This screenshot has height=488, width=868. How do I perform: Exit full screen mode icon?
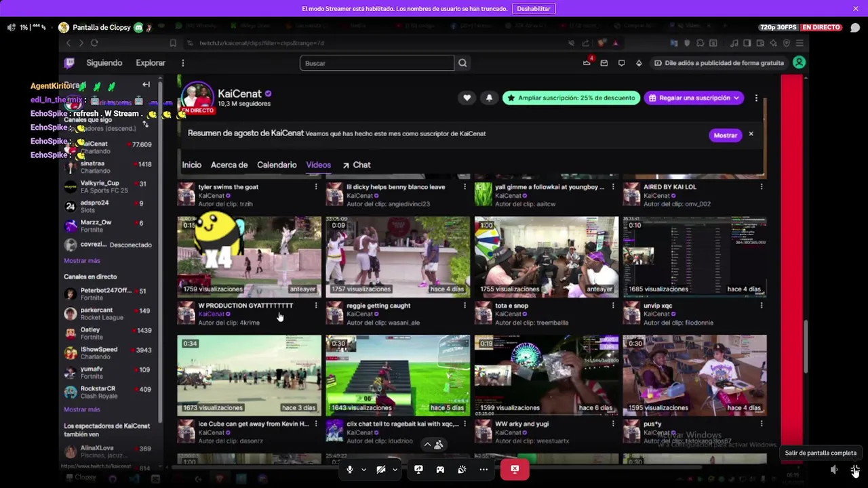855,469
